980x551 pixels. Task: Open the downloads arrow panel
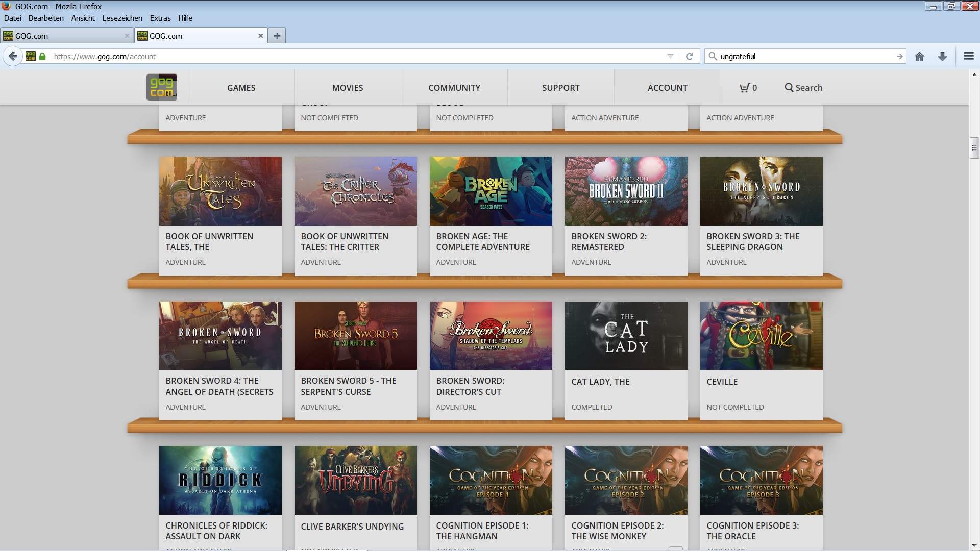pos(942,56)
